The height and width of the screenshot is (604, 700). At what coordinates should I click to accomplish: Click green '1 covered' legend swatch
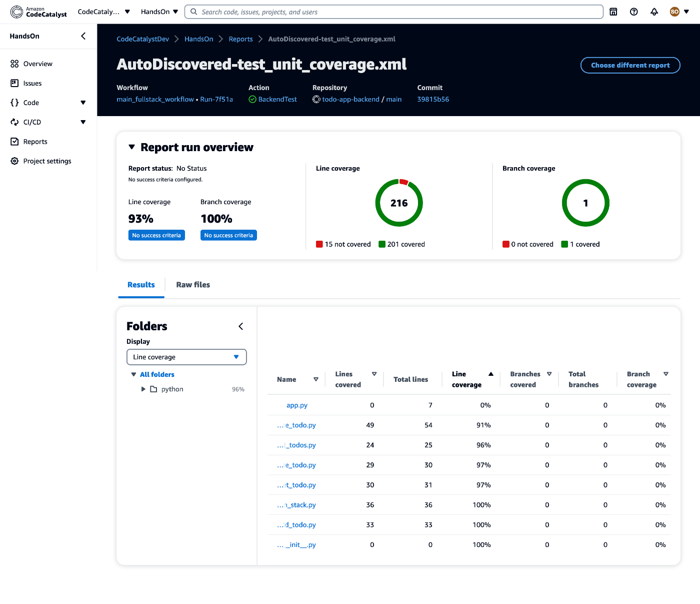(x=564, y=244)
